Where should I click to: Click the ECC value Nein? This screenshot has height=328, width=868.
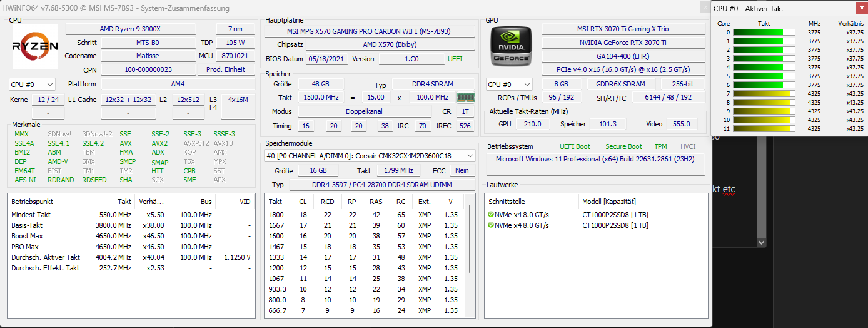tap(462, 170)
